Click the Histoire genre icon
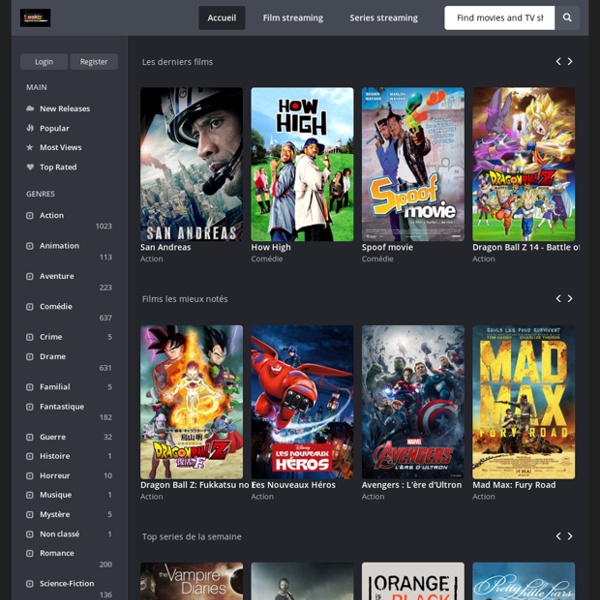This screenshot has width=600, height=600. (x=29, y=456)
